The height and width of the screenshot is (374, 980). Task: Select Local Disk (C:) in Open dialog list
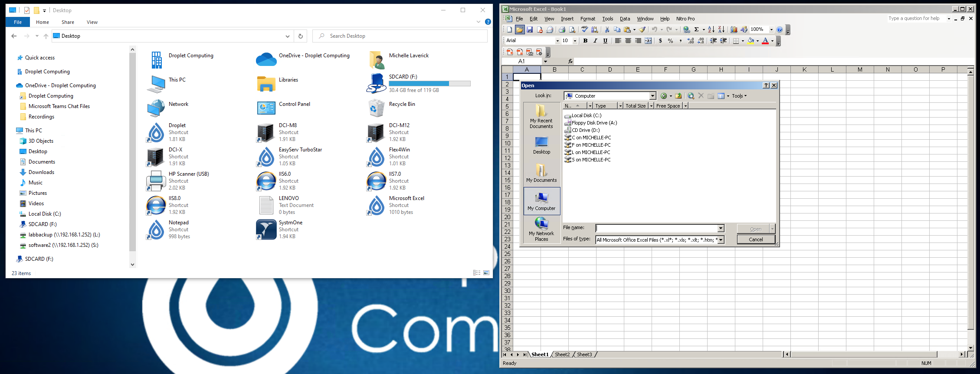point(583,115)
